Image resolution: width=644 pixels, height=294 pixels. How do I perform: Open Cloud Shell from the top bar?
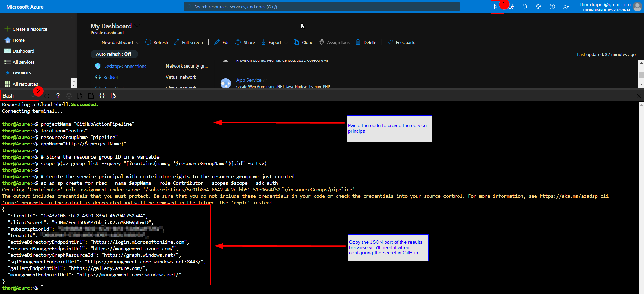pyautogui.click(x=497, y=7)
